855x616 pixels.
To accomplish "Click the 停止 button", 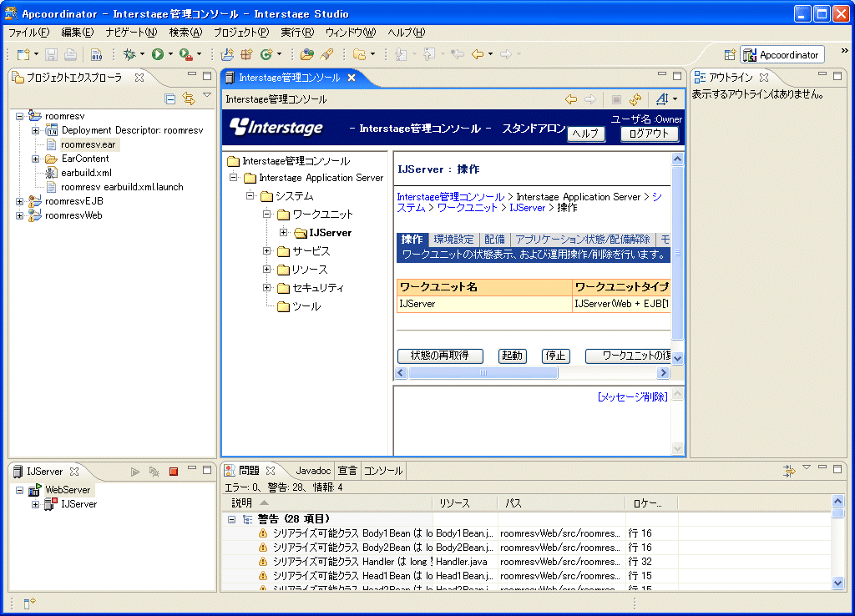I will click(555, 356).
